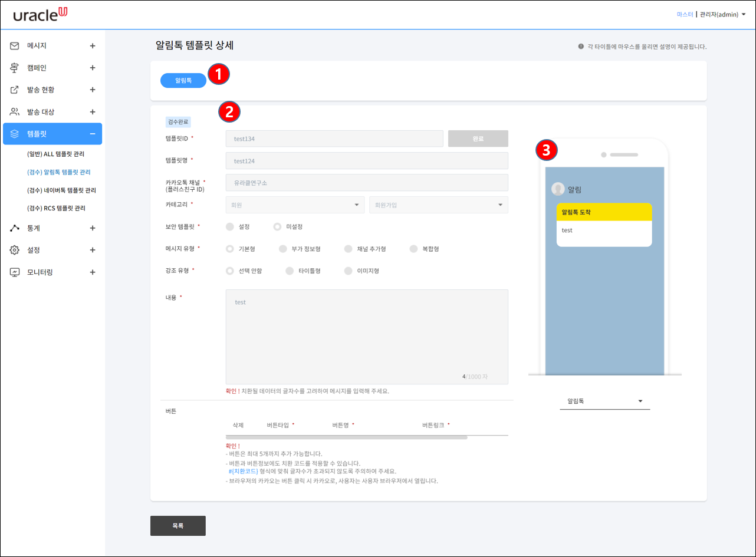The image size is (756, 557).
Task: Open (검수) 네이버톡 템플릿 관리
Action: point(61,190)
